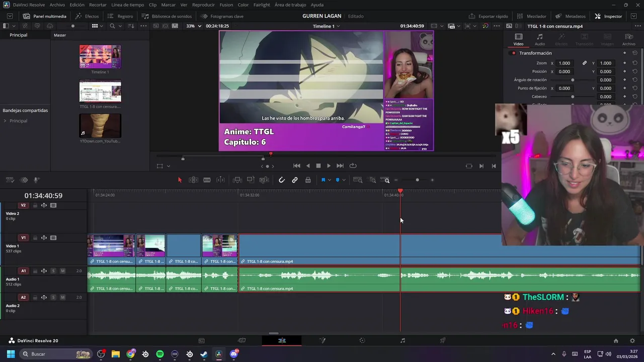Screen dimensions: 644x362
Task: Open the Biblioteca de sonidos panel
Action: click(x=167, y=16)
